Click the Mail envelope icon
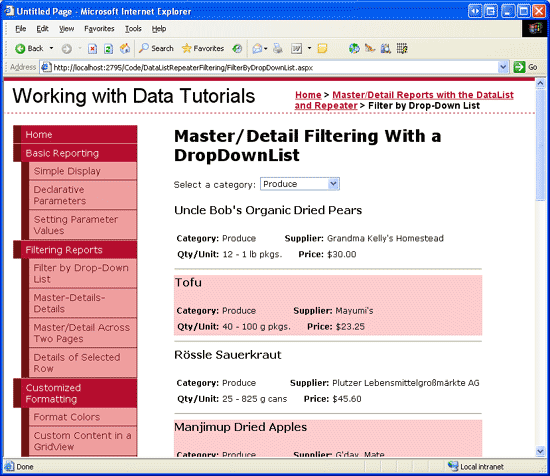 pos(257,48)
